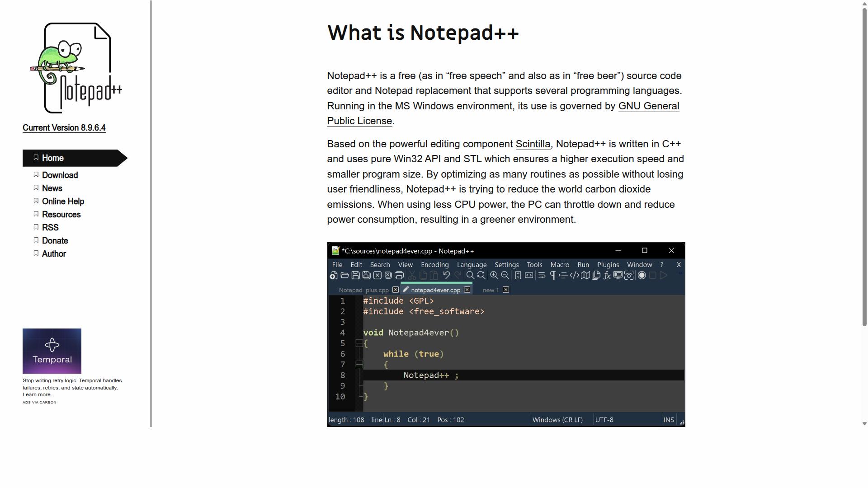Click the Monitoring eye icon
The height and width of the screenshot is (488, 868).
tap(629, 275)
